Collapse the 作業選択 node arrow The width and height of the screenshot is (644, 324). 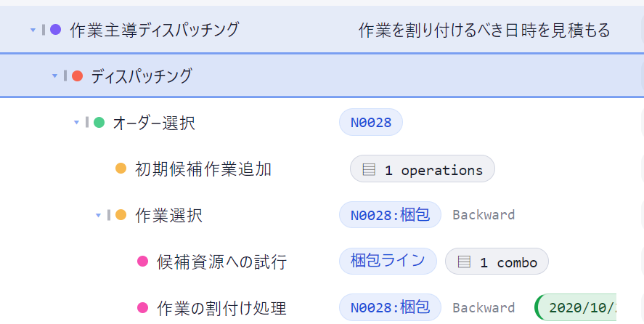[x=98, y=215]
